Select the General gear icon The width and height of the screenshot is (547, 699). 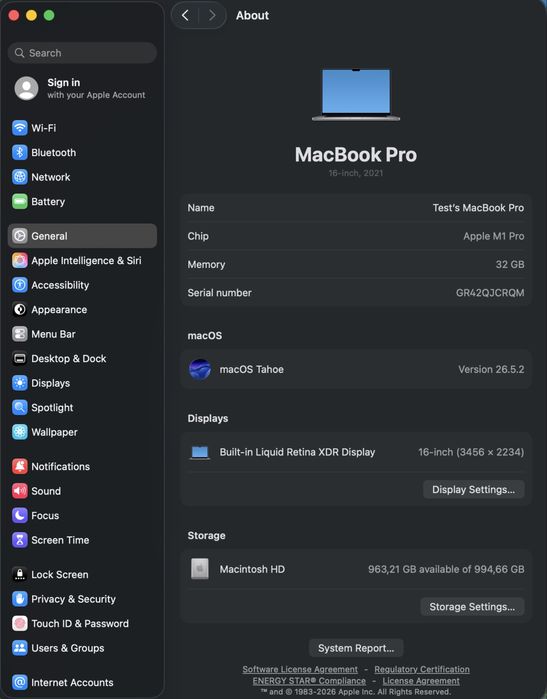20,236
